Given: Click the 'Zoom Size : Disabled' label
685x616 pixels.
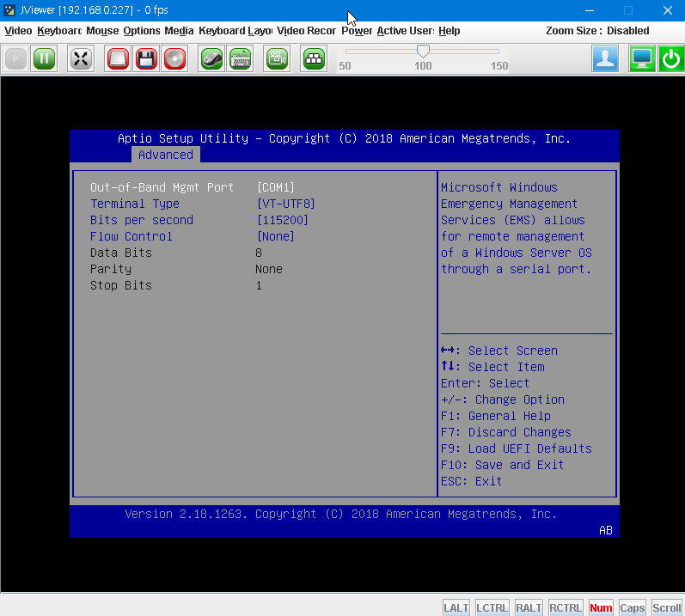Looking at the screenshot, I should point(597,31).
